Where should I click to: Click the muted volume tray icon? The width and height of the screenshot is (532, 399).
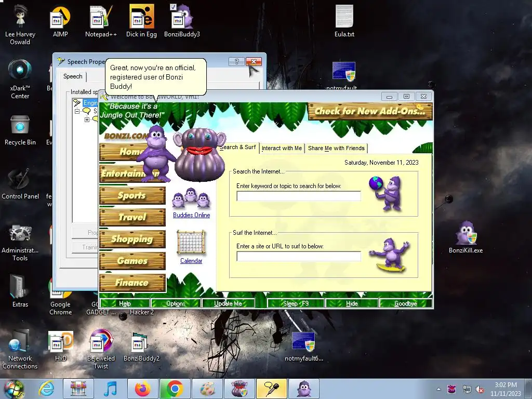coord(480,389)
